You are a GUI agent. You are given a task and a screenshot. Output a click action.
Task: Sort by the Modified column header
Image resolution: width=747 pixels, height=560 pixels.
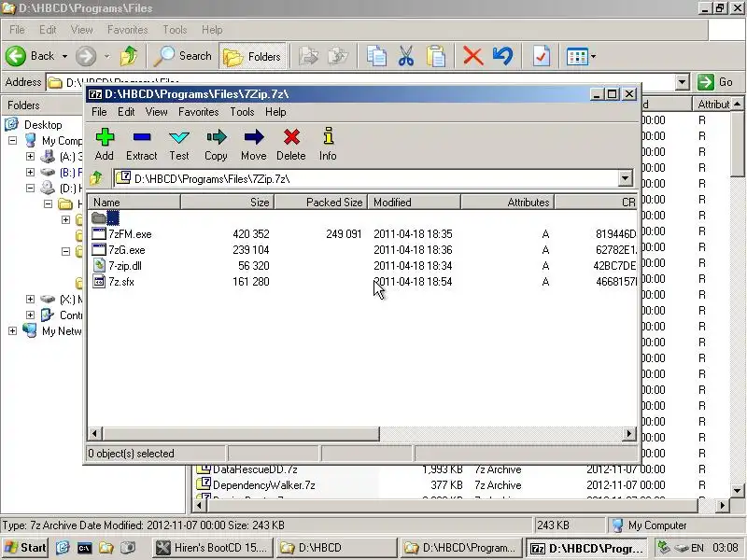(415, 202)
